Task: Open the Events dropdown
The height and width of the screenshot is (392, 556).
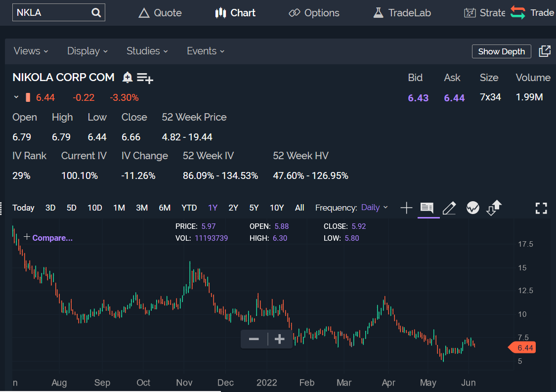Action: [x=206, y=51]
